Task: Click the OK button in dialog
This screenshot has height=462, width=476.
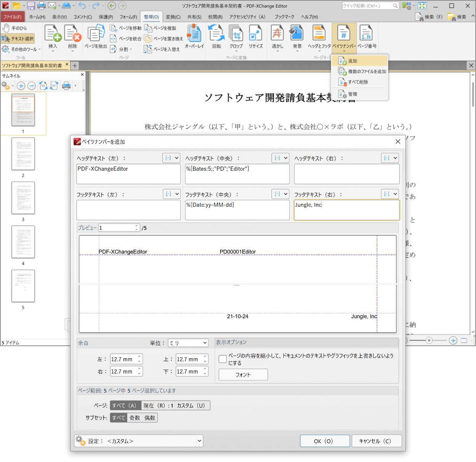Action: pos(325,441)
